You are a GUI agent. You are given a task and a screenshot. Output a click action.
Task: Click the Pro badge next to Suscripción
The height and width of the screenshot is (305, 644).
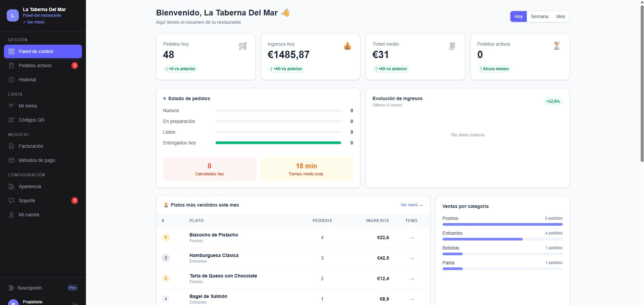[x=73, y=288]
